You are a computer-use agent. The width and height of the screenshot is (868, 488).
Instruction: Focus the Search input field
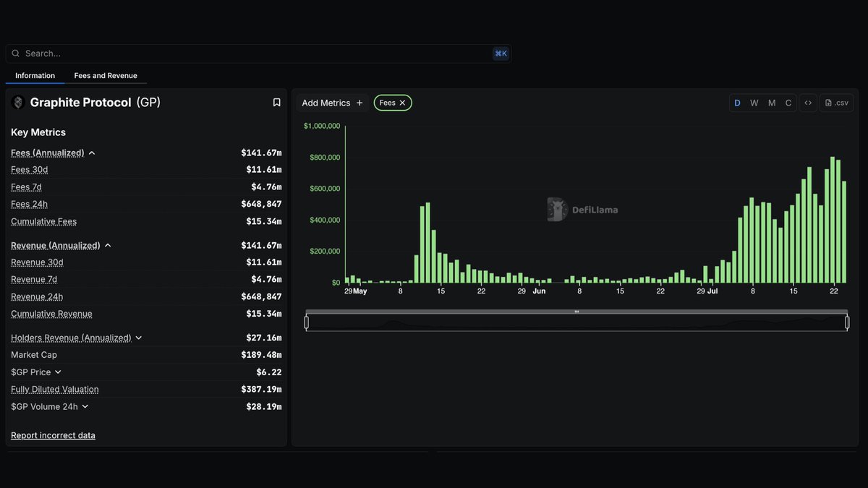(258, 53)
